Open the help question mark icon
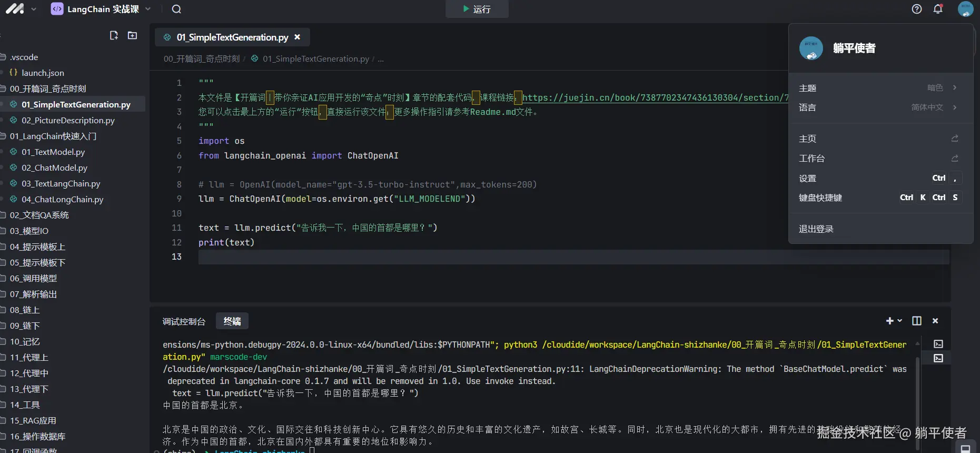 click(917, 9)
